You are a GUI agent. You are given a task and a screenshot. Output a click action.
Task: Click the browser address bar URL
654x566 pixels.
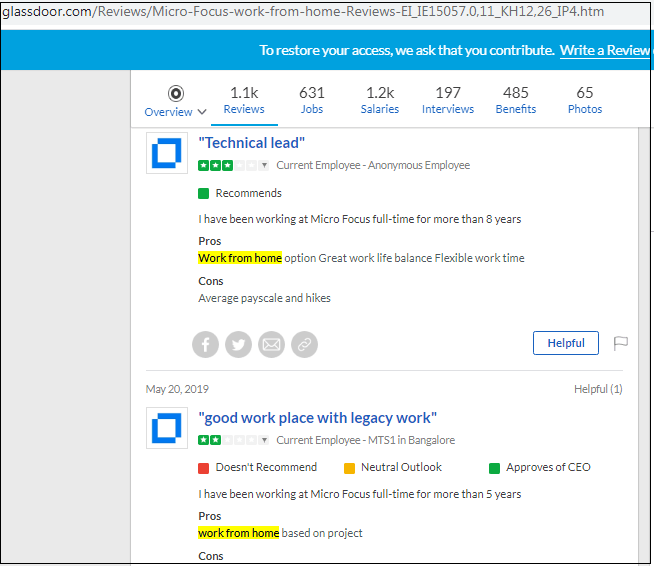coord(303,11)
